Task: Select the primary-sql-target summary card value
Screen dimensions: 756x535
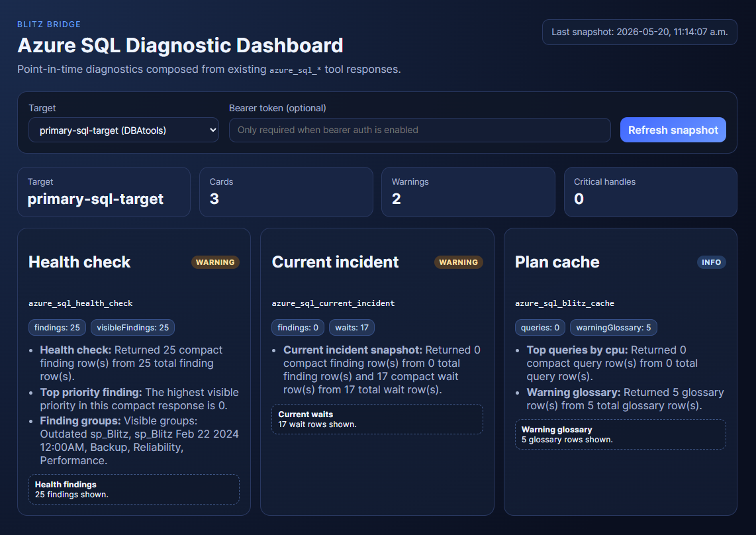Action: (x=95, y=199)
